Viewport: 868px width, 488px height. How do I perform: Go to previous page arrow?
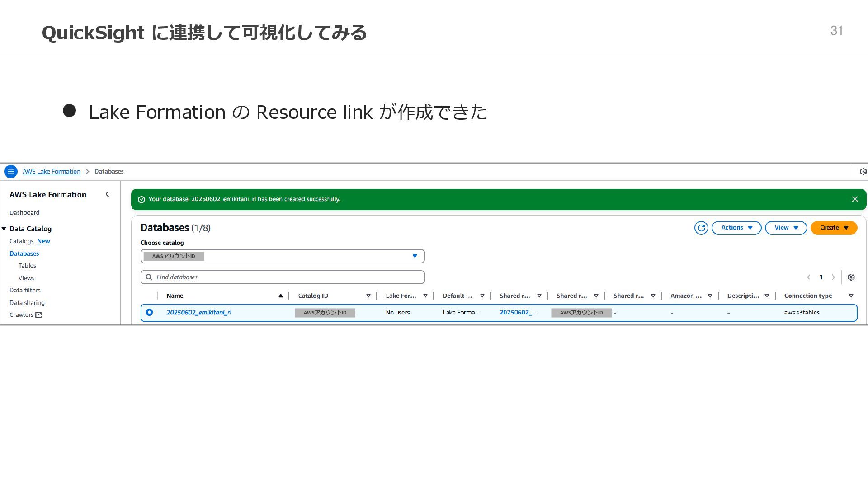coord(808,277)
